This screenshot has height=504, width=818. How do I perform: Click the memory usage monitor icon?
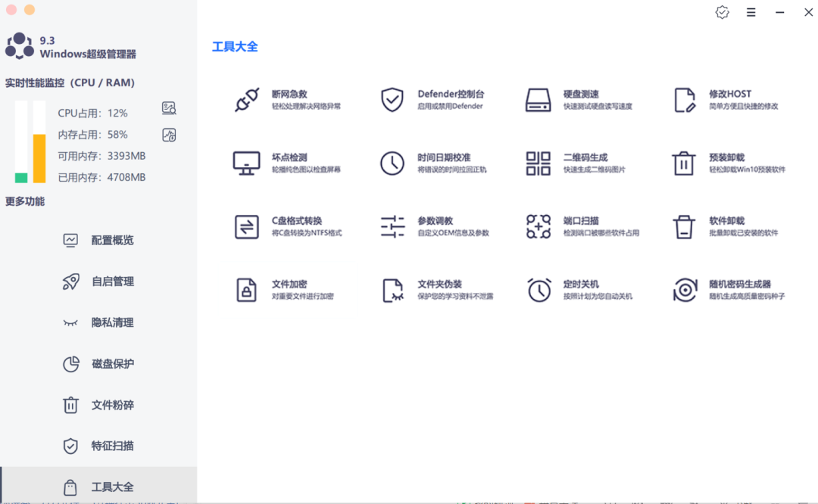(x=169, y=135)
